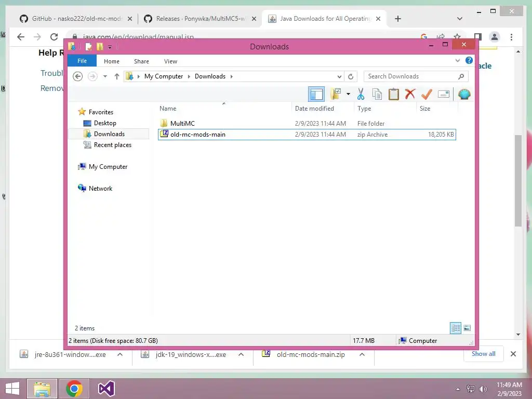The width and height of the screenshot is (532, 399).
Task: Select the old-mc-mods-main zip file
Action: pos(307,135)
